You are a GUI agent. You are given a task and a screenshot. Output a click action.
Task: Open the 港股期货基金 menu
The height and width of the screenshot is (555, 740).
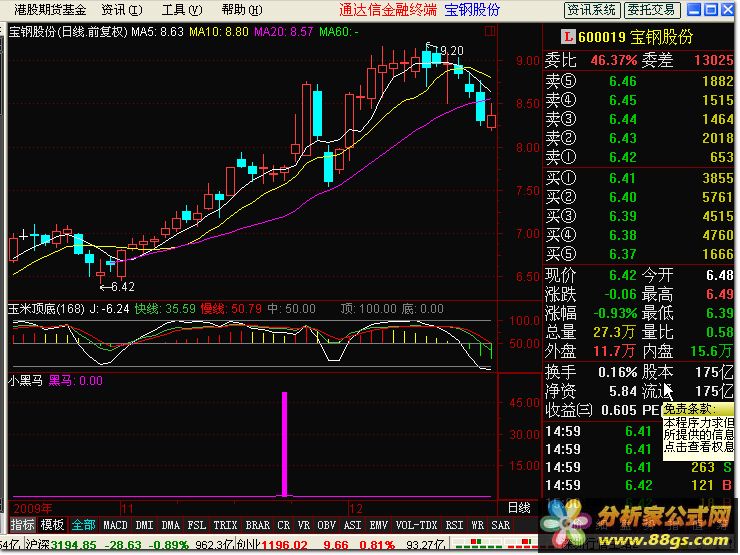tap(50, 9)
